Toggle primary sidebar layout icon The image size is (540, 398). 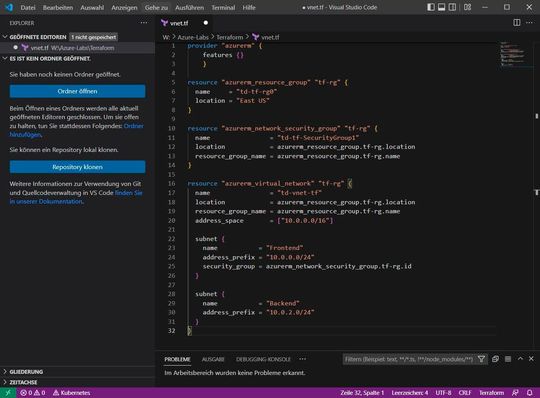(x=431, y=7)
